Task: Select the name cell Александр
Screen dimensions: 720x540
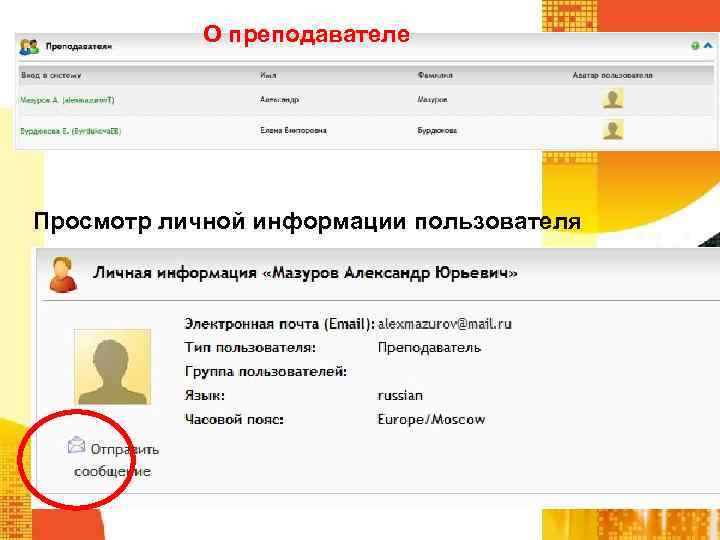Action: click(280, 99)
